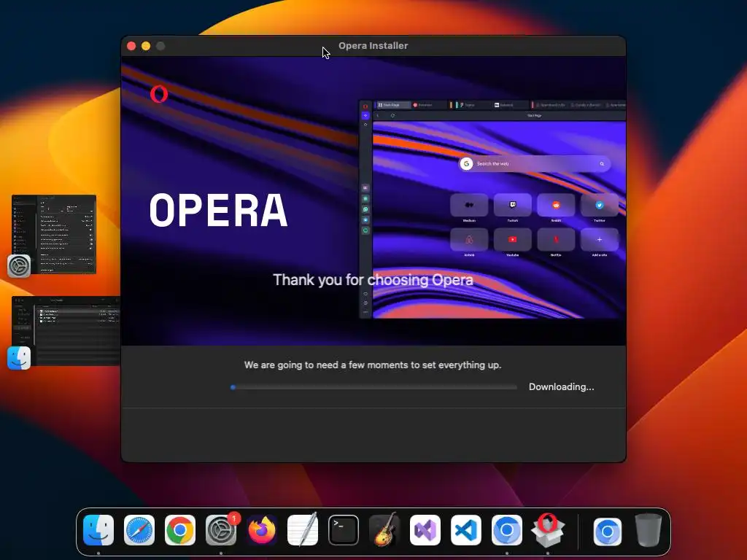Select minimized Finder window thumbnail

66,331
